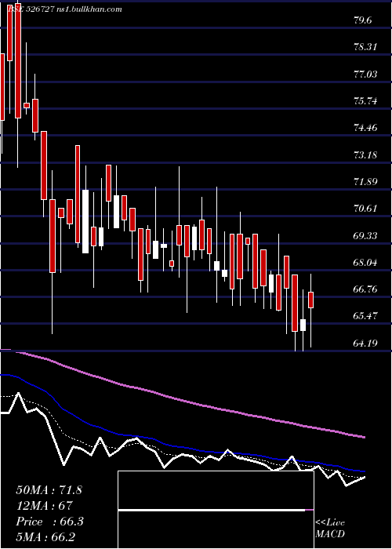Click the last red candlestick on the right
This screenshot has height=549, width=392.
[x=310, y=300]
